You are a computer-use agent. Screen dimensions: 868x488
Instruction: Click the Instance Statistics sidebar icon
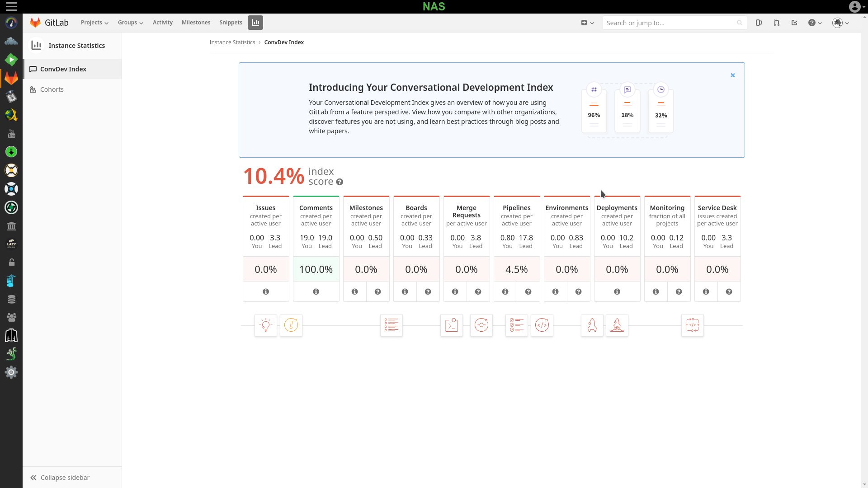(36, 45)
